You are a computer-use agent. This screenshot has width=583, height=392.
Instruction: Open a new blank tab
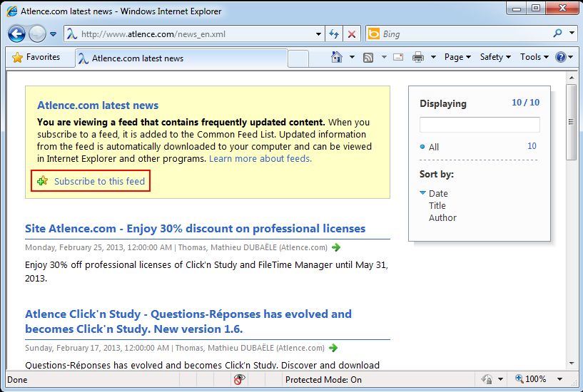tap(298, 58)
